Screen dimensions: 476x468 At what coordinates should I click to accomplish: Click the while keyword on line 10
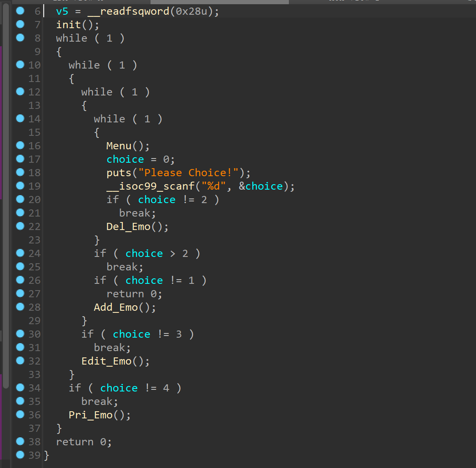[85, 65]
